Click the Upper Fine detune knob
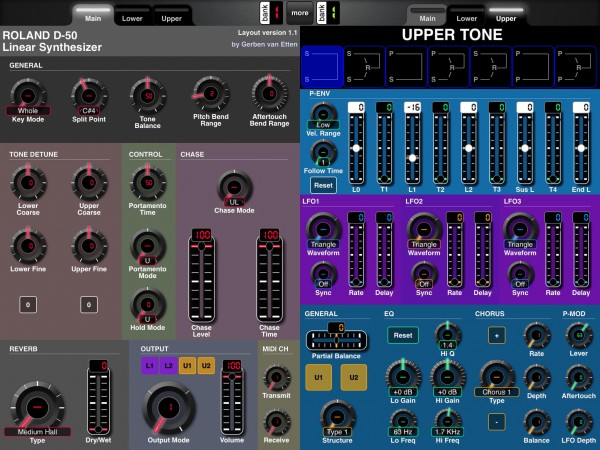This screenshot has width=600, height=450. pyautogui.click(x=89, y=246)
